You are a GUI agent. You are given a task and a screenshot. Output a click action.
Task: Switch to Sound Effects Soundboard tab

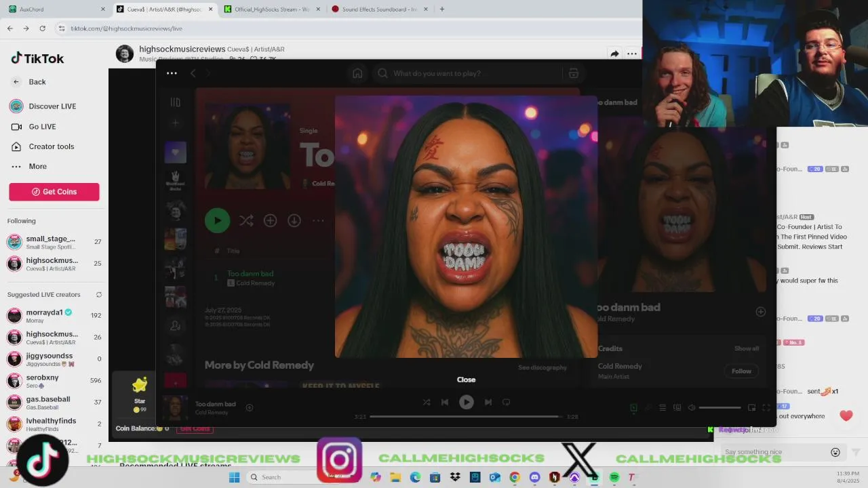click(x=378, y=9)
